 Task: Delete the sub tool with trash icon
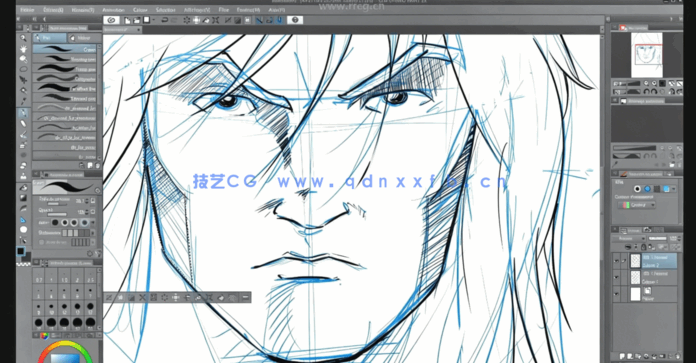(97, 165)
